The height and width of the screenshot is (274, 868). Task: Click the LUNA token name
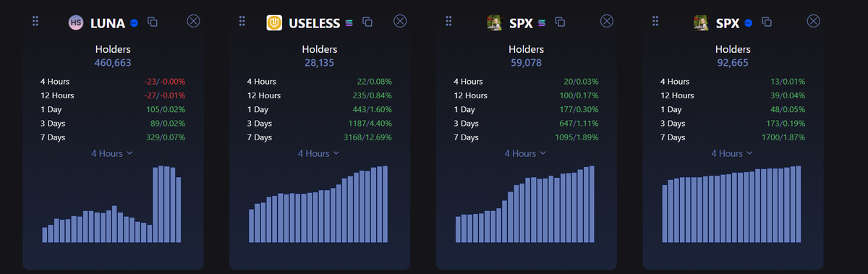pyautogui.click(x=108, y=23)
